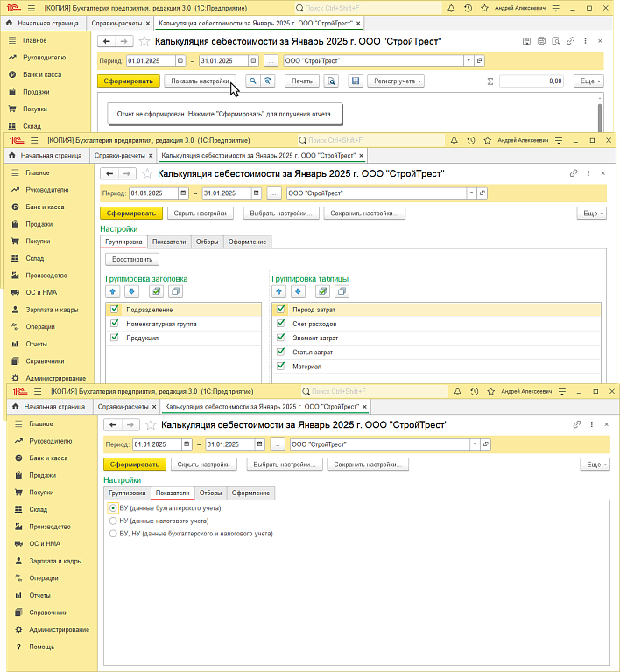Open Справки-расчеты tab in the unformed report window
This screenshot has width=620, height=672.
tap(116, 23)
